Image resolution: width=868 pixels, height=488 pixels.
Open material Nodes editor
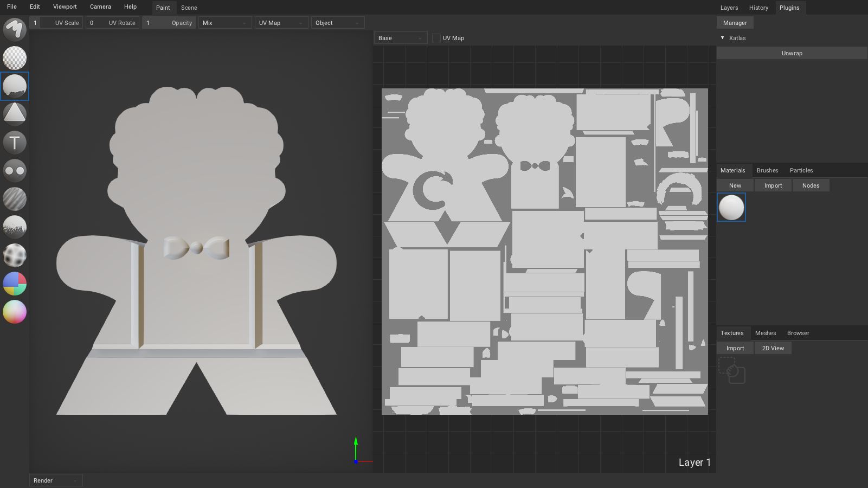click(x=811, y=185)
